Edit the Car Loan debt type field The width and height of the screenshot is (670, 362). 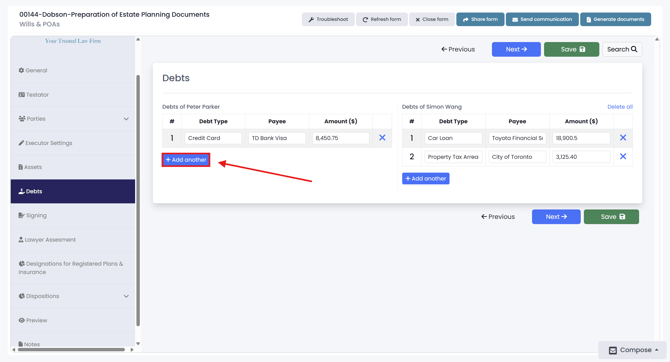[453, 138]
